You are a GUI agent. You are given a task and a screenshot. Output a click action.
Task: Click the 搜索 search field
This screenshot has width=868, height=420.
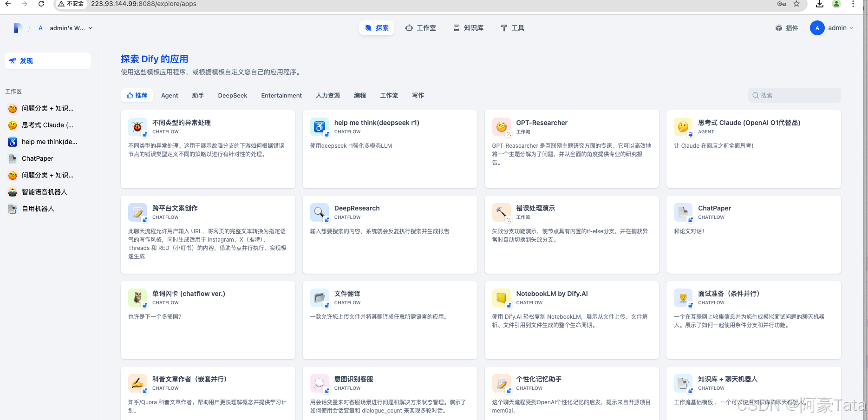pos(795,95)
